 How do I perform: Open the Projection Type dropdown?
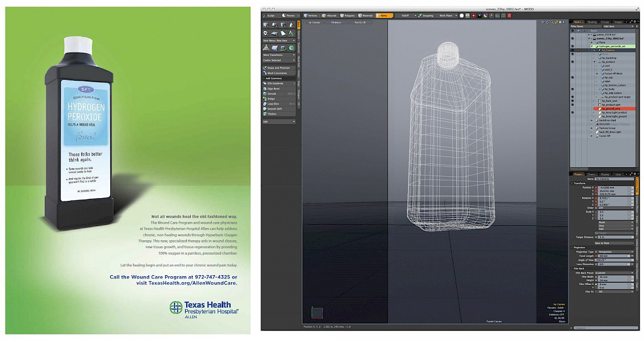pos(615,252)
